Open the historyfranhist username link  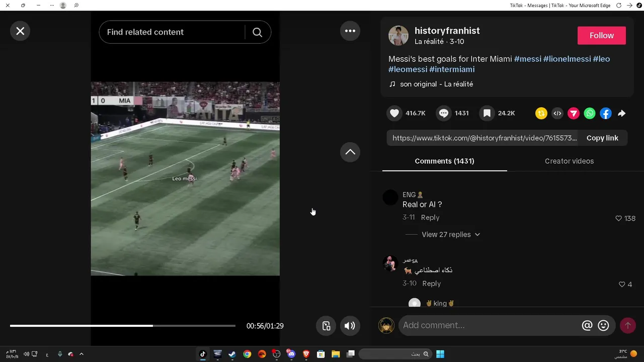(x=447, y=31)
